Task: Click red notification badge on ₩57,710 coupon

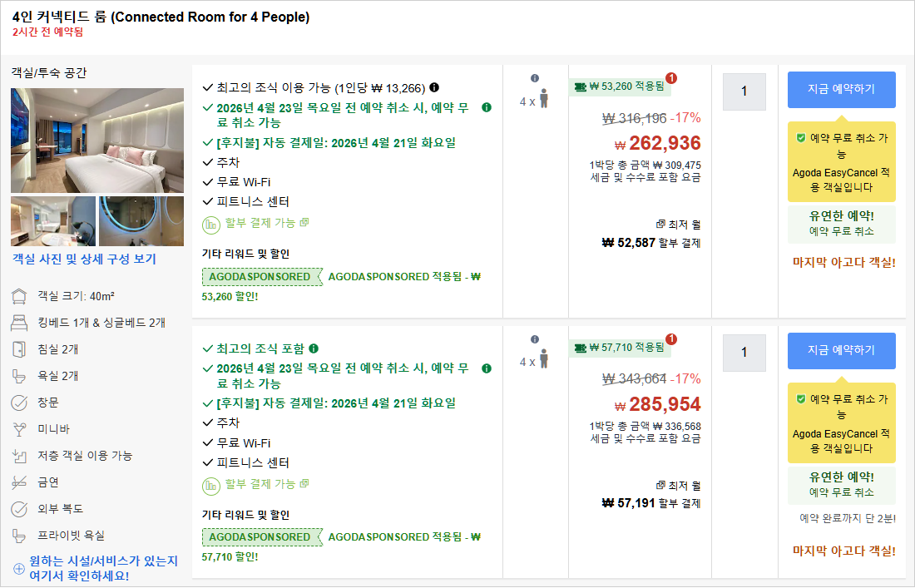Action: tap(671, 338)
